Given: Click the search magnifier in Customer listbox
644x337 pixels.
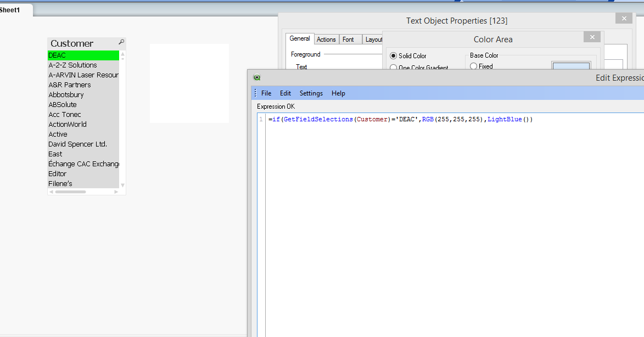Looking at the screenshot, I should tap(121, 42).
